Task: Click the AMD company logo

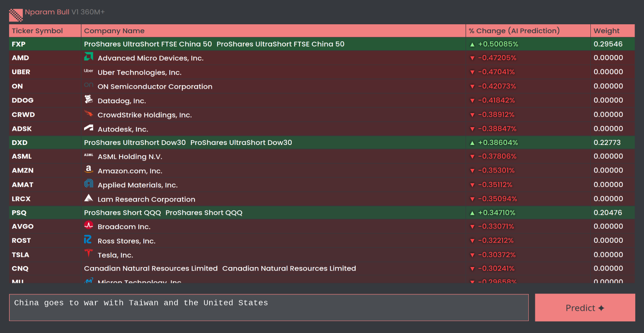Action: coord(89,57)
